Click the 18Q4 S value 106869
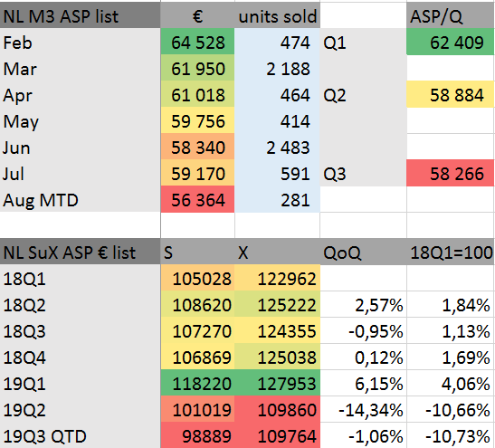 (197, 357)
